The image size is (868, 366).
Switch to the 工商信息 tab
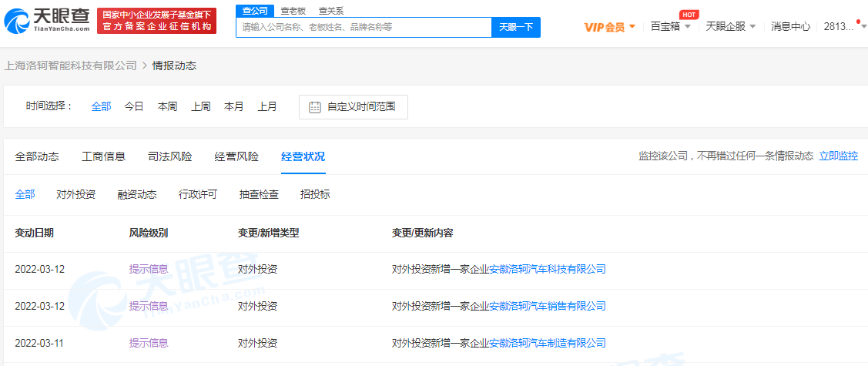tap(103, 156)
